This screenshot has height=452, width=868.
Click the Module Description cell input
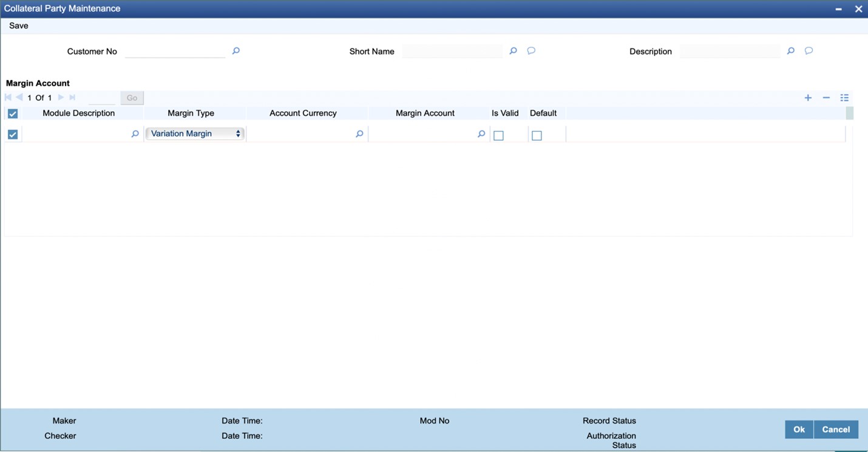pos(76,134)
